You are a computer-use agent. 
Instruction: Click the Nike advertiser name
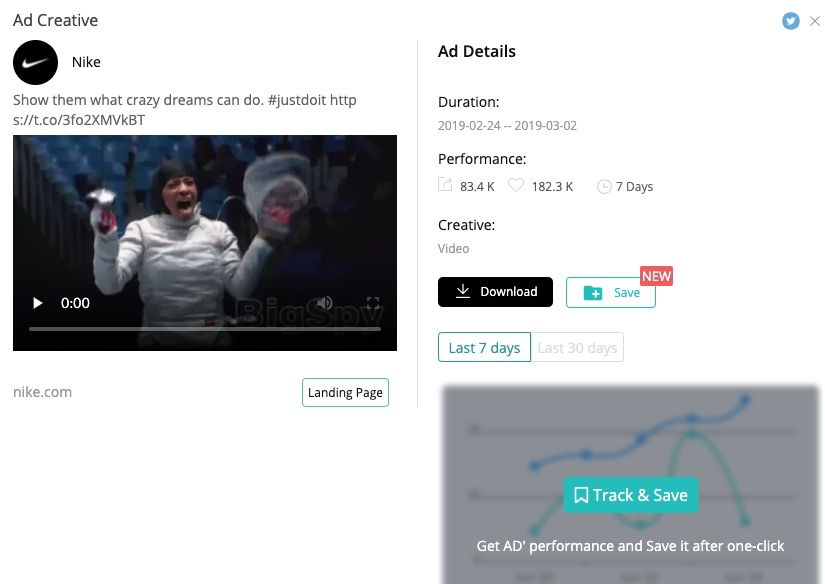tap(86, 62)
